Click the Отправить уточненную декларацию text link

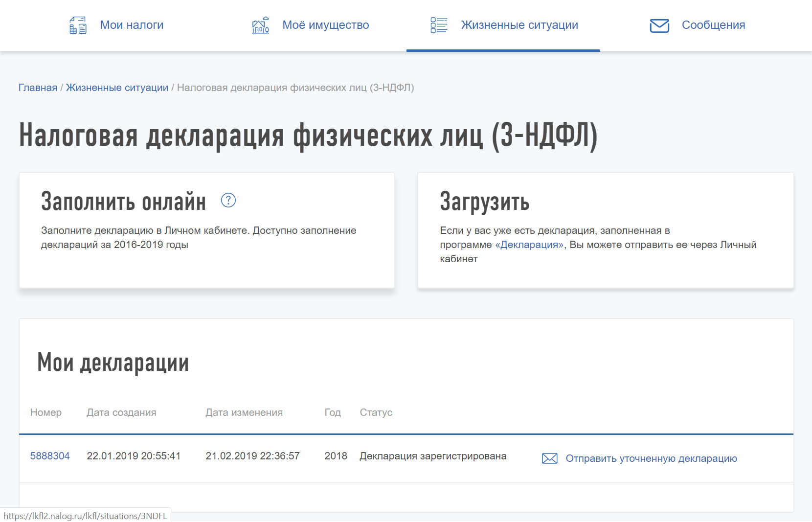pyautogui.click(x=651, y=458)
